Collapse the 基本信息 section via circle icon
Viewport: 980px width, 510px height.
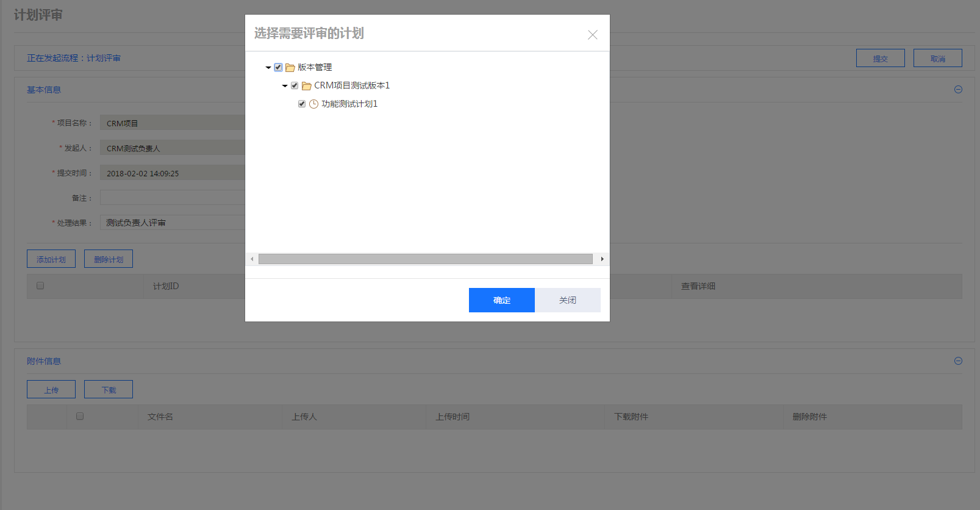[958, 90]
